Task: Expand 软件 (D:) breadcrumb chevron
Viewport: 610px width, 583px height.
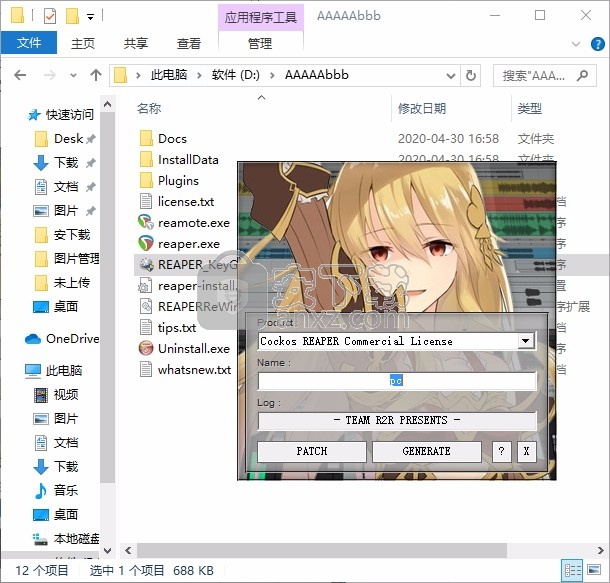Action: (272, 75)
